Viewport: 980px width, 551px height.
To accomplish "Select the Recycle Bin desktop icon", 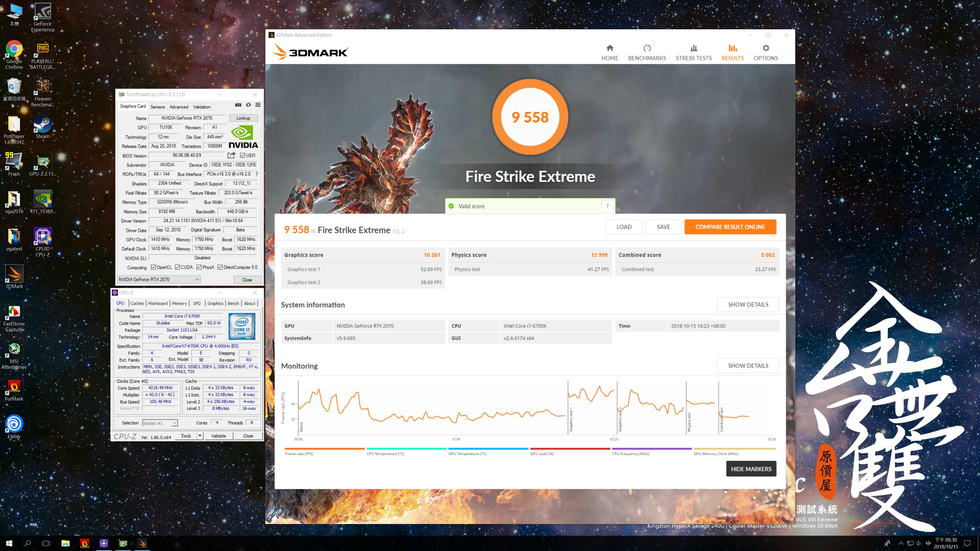I will (14, 90).
